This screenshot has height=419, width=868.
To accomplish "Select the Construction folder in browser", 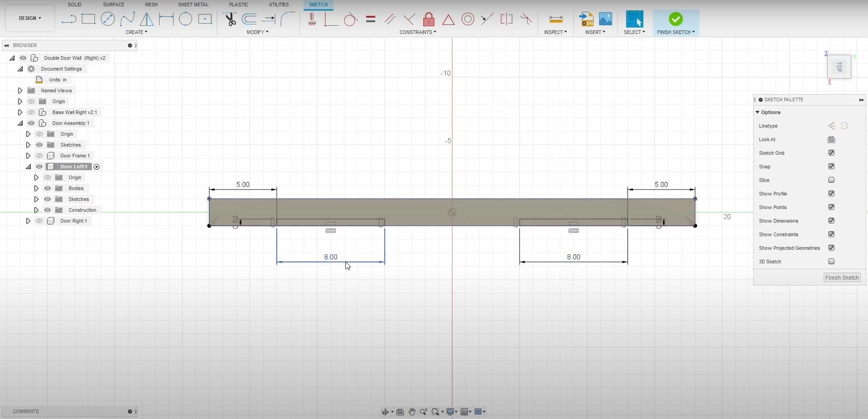I will click(82, 210).
